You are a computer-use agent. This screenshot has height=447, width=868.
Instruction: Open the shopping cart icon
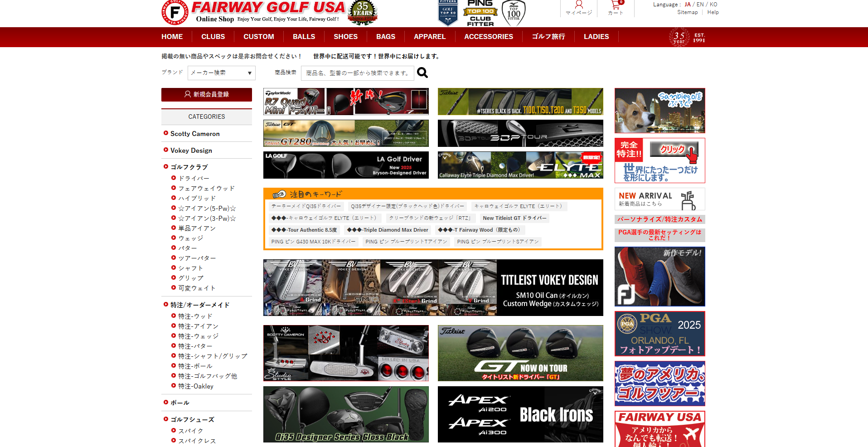[616, 5]
